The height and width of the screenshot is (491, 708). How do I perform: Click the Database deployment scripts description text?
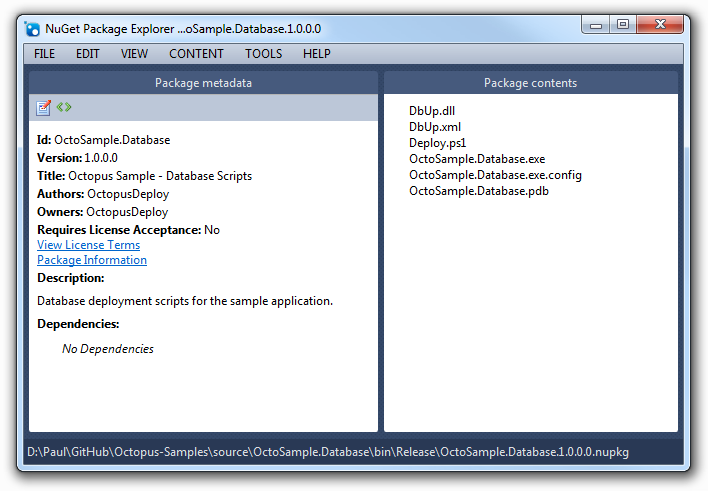click(185, 301)
